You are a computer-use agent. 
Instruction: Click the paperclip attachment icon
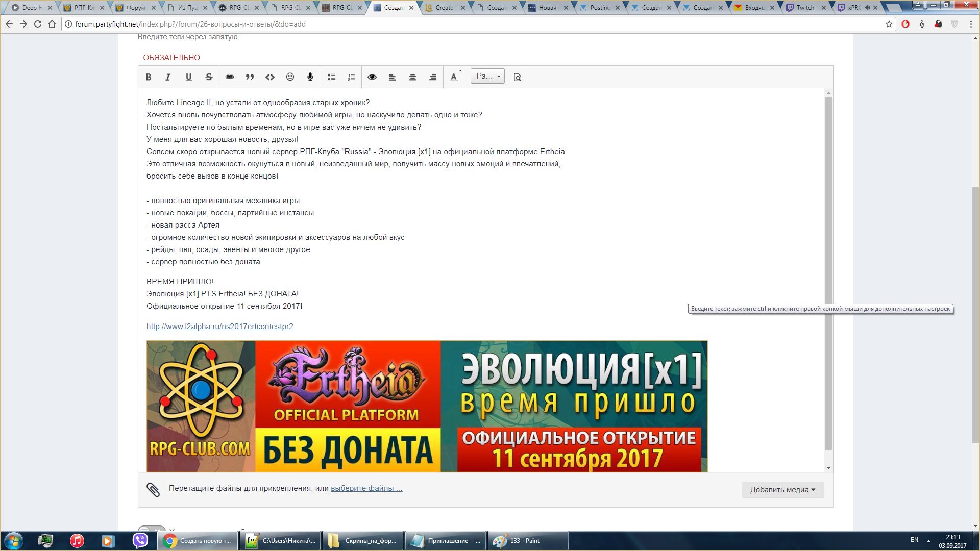click(x=153, y=490)
